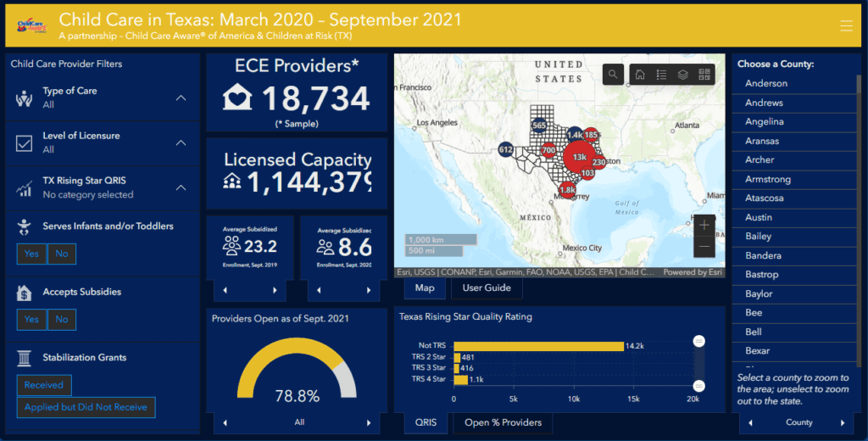Open the hamburger menu in header
The image size is (868, 441).
click(x=846, y=26)
